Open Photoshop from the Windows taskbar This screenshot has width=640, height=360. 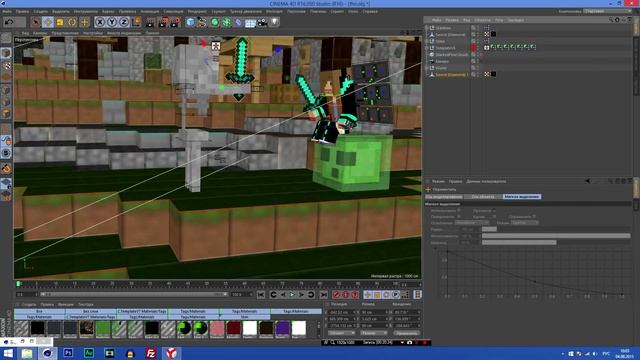(68, 353)
